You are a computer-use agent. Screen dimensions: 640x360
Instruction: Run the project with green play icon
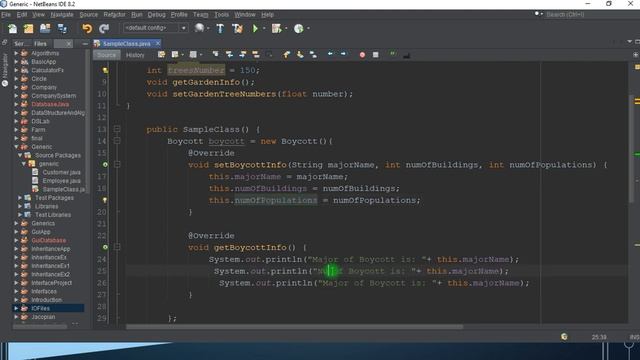pos(256,29)
